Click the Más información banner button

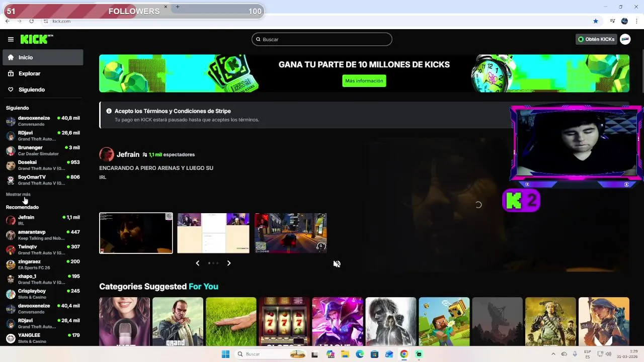pos(364,81)
